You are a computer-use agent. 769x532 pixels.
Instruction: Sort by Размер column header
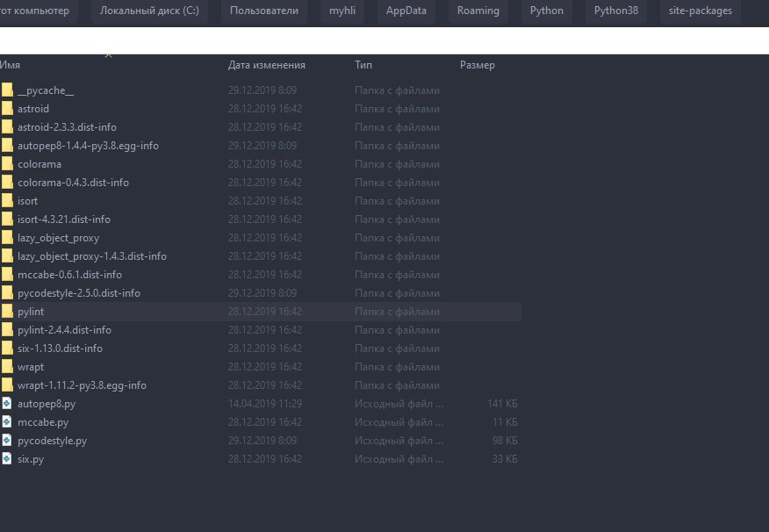(x=478, y=65)
